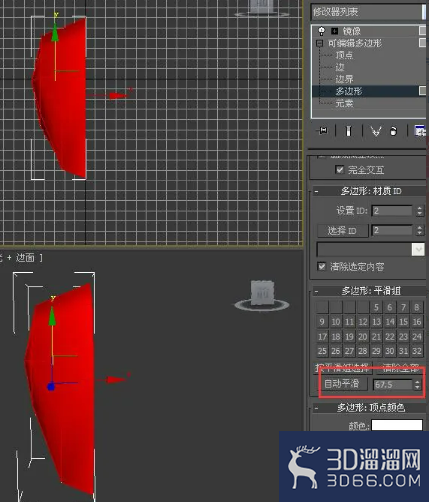Open the 修改器列表 dropdown
Screen dimensions: 429x502
click(x=368, y=12)
